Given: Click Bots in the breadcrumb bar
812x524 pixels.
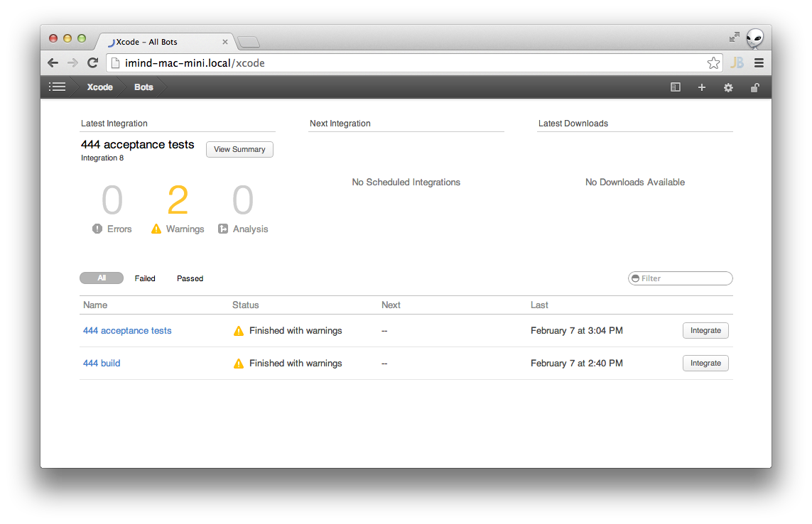Looking at the screenshot, I should tap(144, 87).
